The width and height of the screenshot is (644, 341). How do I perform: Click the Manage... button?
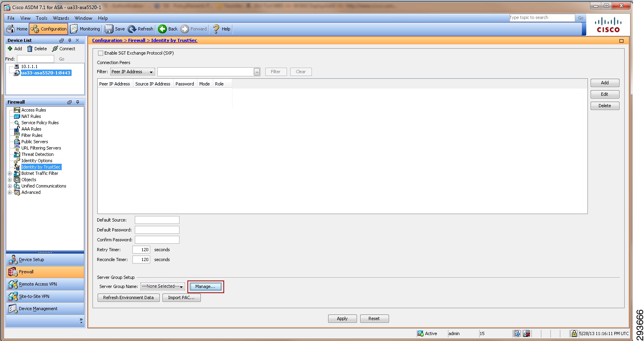point(205,286)
